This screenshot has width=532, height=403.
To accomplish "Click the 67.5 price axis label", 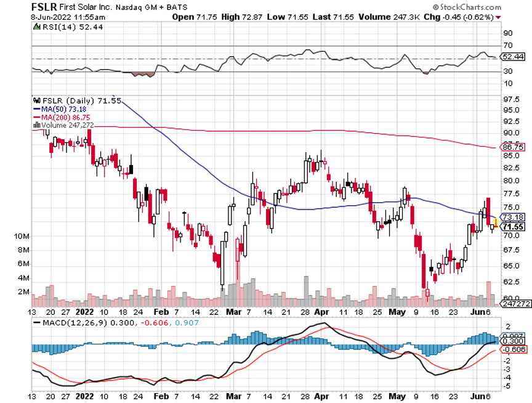I will pyautogui.click(x=511, y=250).
